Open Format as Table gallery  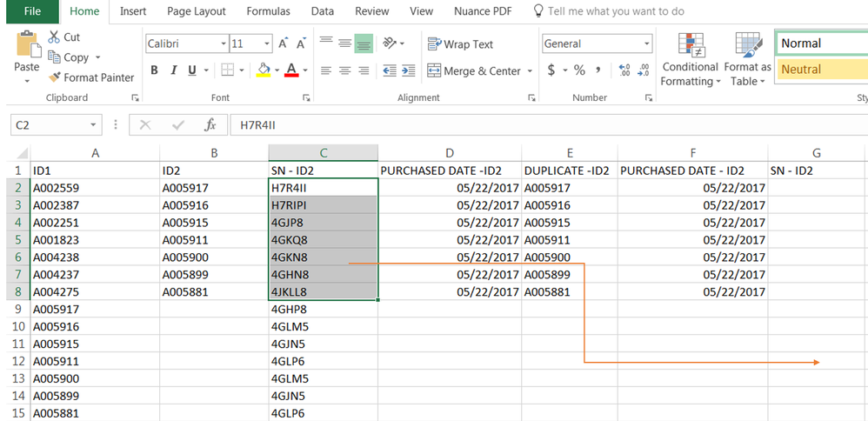coord(747,59)
